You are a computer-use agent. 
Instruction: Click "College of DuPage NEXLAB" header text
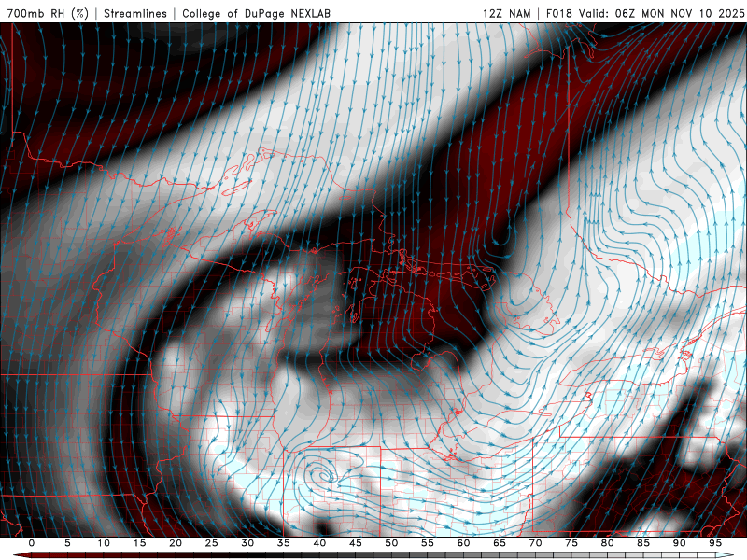256,13
